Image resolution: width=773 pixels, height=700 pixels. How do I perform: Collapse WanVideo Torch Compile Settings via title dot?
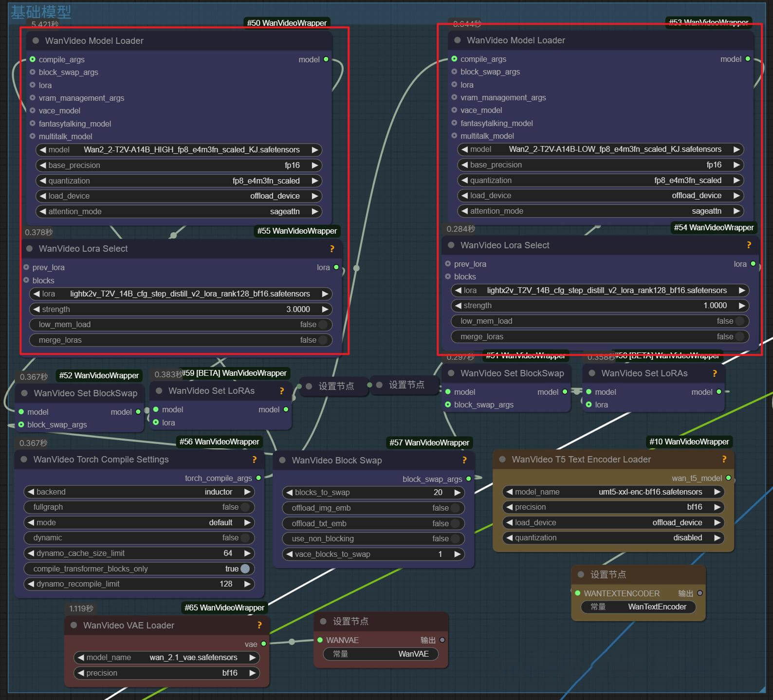pyautogui.click(x=23, y=460)
